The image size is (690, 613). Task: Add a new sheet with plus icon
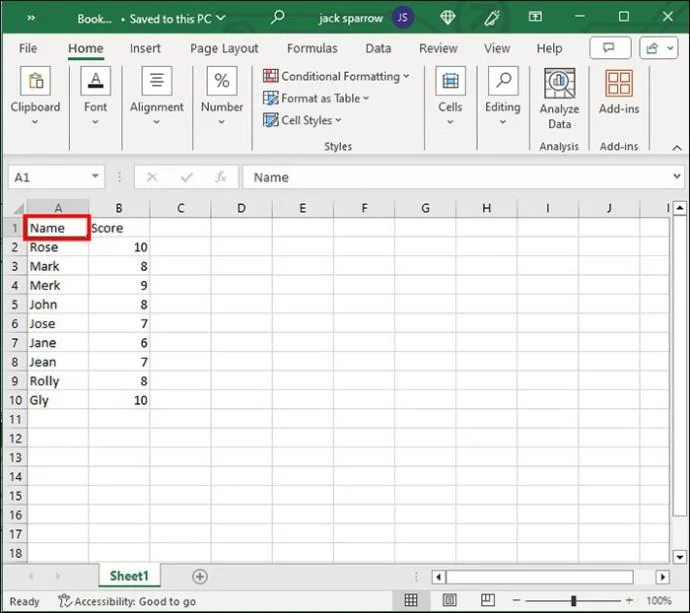[200, 577]
